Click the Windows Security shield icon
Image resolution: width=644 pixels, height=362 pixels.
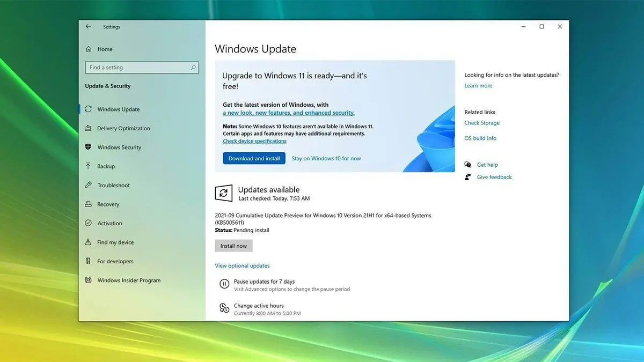[x=89, y=147]
